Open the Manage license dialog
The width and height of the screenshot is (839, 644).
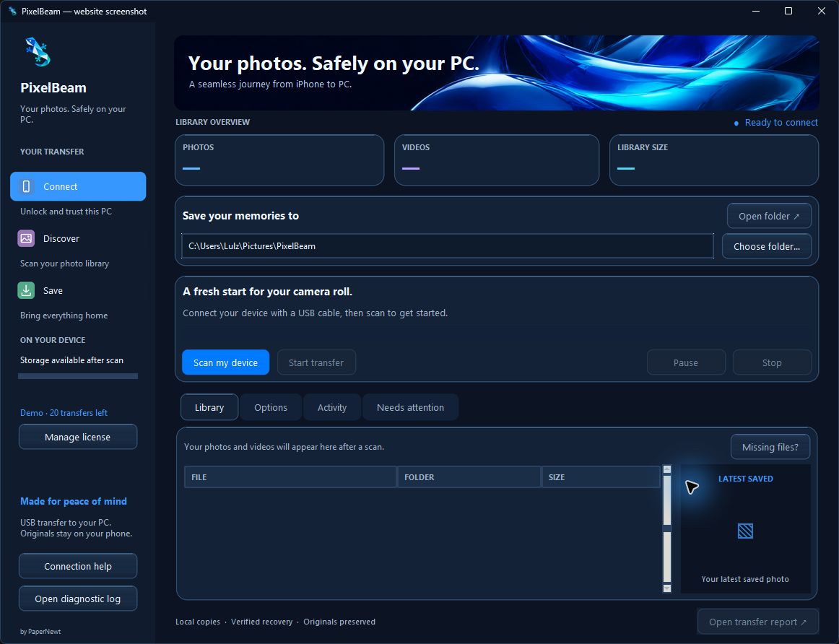[78, 437]
